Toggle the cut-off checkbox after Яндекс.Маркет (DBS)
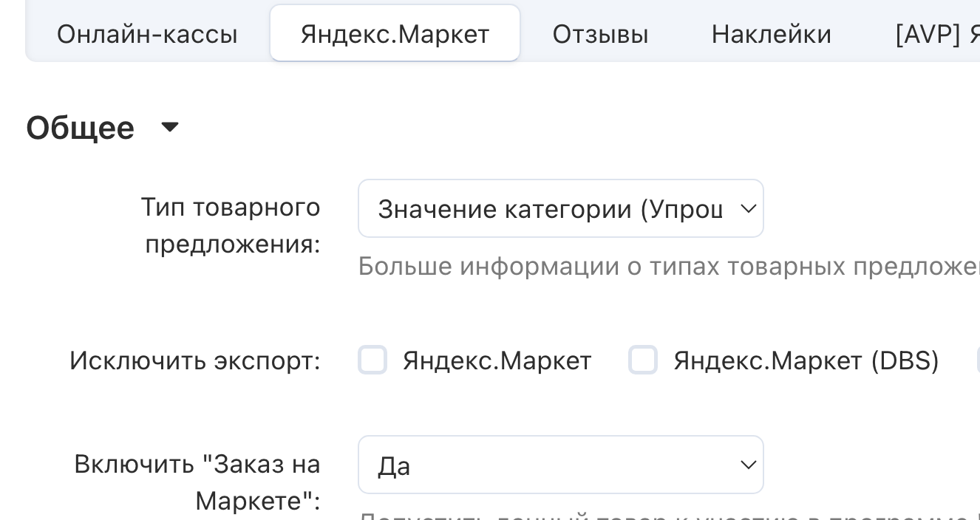The image size is (980, 520). (x=976, y=360)
